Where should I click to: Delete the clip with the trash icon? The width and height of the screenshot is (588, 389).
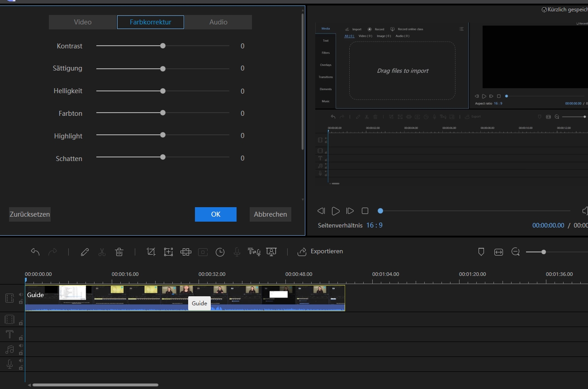tap(119, 252)
